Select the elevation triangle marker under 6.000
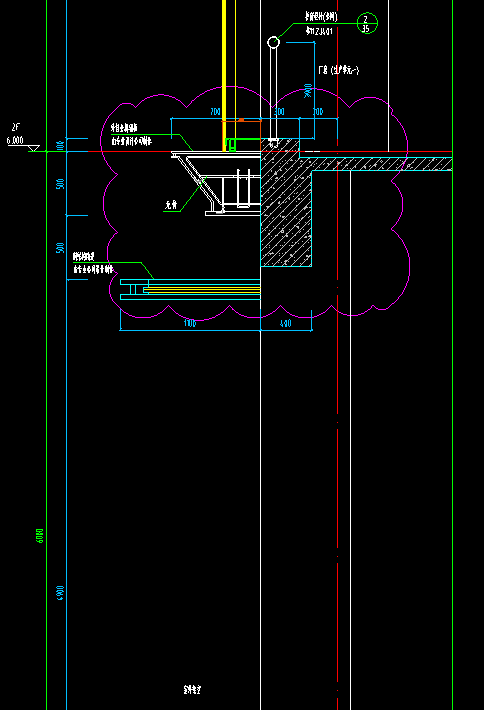Image resolution: width=484 pixels, height=710 pixels. click(34, 149)
